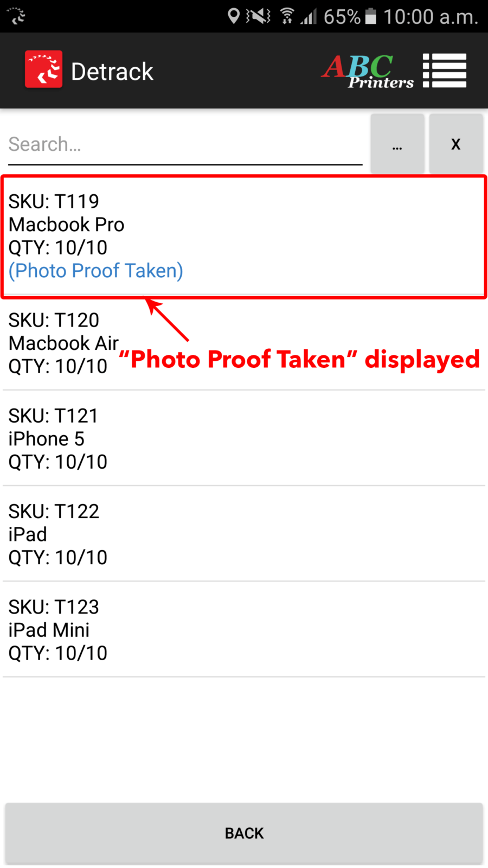Tap the location pin status icon
Viewport: 488px width, 868px height.
click(234, 16)
